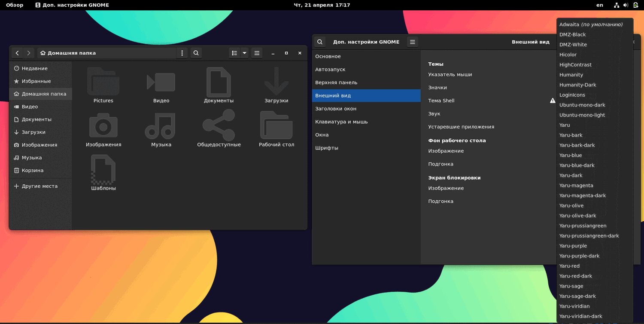The height and width of the screenshot is (324, 644).
Task: Pick HighContrast in the theme list
Action: pos(595,65)
